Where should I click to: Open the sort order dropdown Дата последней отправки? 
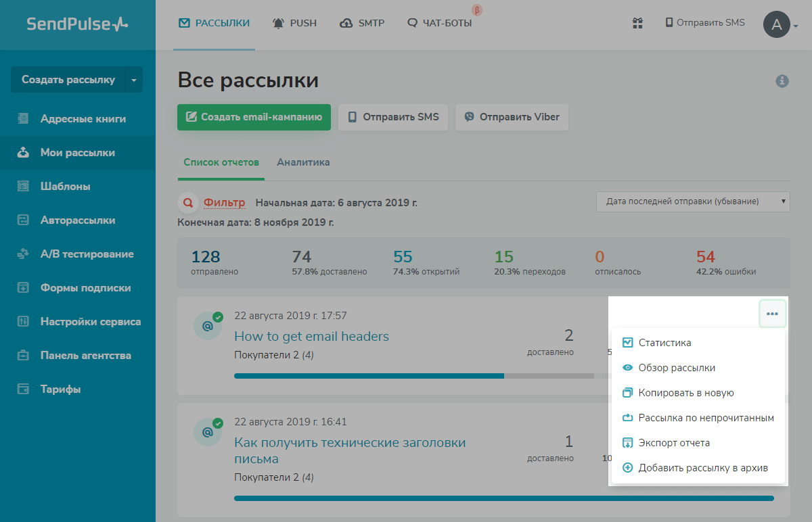(x=693, y=201)
